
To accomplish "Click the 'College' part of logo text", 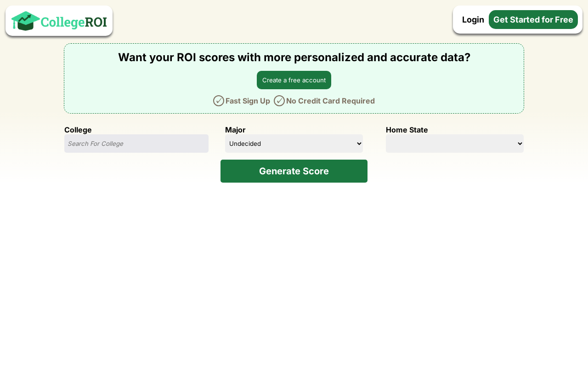I will pos(62,22).
